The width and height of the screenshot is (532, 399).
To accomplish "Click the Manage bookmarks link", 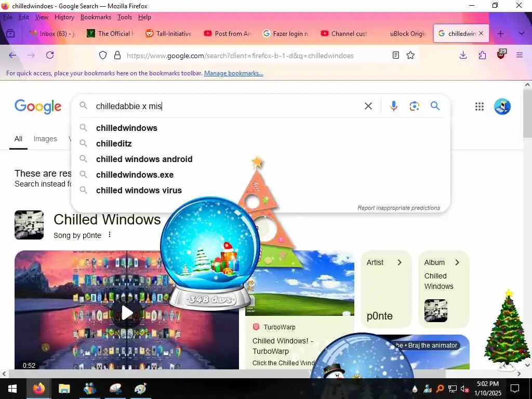I will pyautogui.click(x=233, y=73).
